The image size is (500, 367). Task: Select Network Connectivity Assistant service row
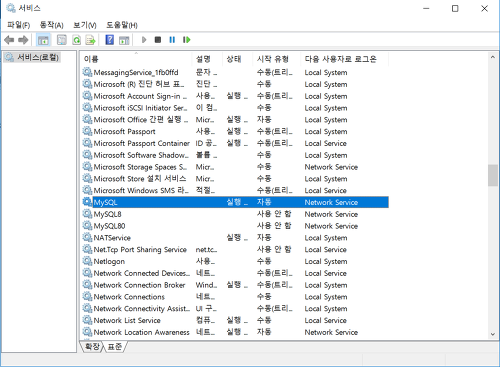click(x=235, y=308)
